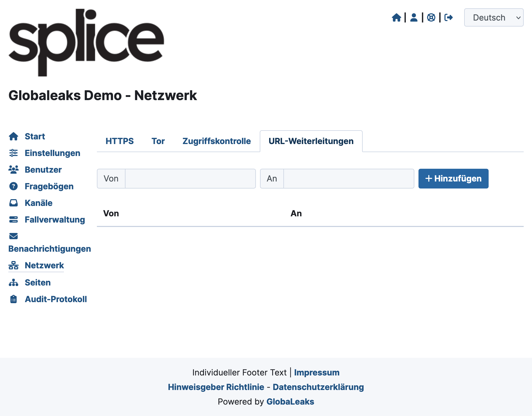Click the Von table column header
Screen dimensions: 532x416
[x=111, y=213]
